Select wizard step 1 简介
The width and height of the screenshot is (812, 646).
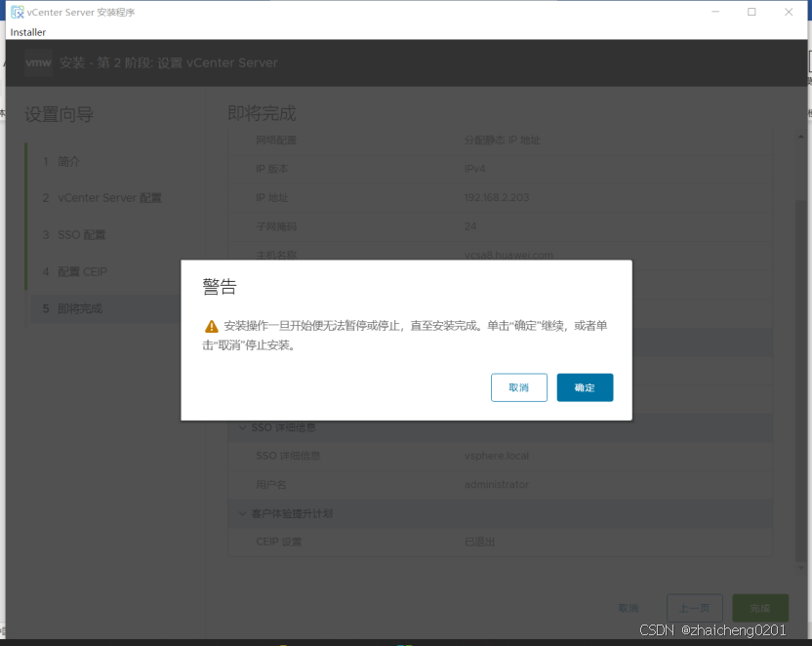pyautogui.click(x=61, y=162)
